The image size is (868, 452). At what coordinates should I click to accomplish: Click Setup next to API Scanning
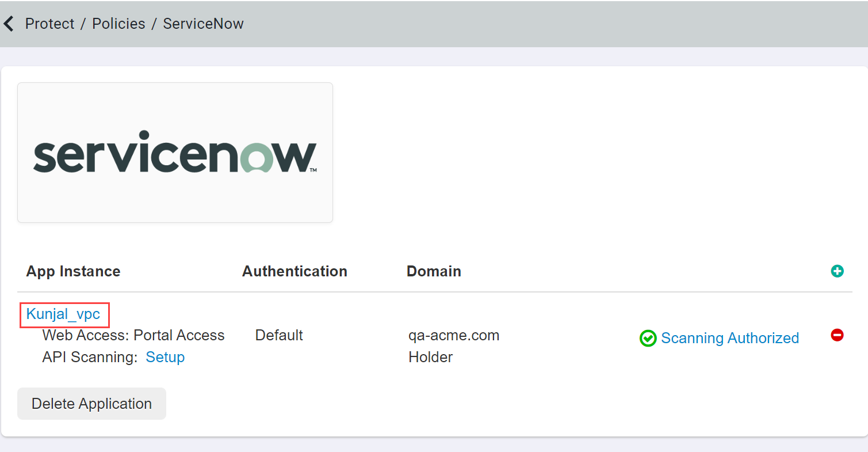[x=165, y=357]
